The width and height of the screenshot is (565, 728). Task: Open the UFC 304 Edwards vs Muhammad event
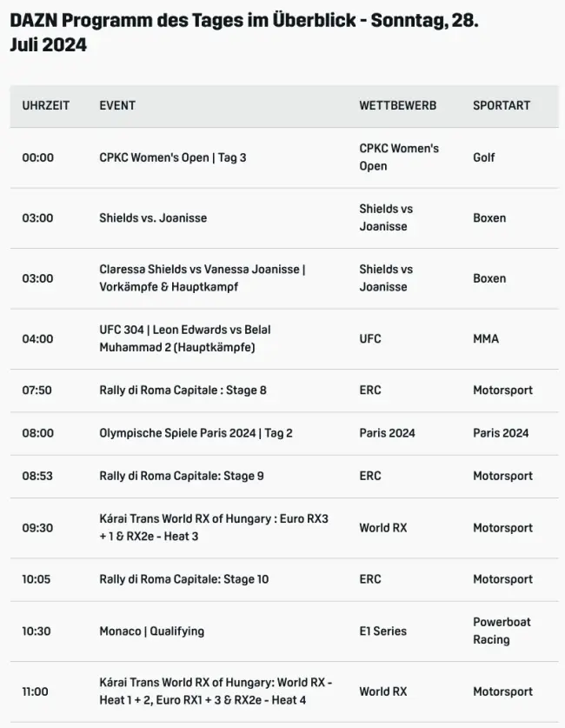[x=184, y=338]
